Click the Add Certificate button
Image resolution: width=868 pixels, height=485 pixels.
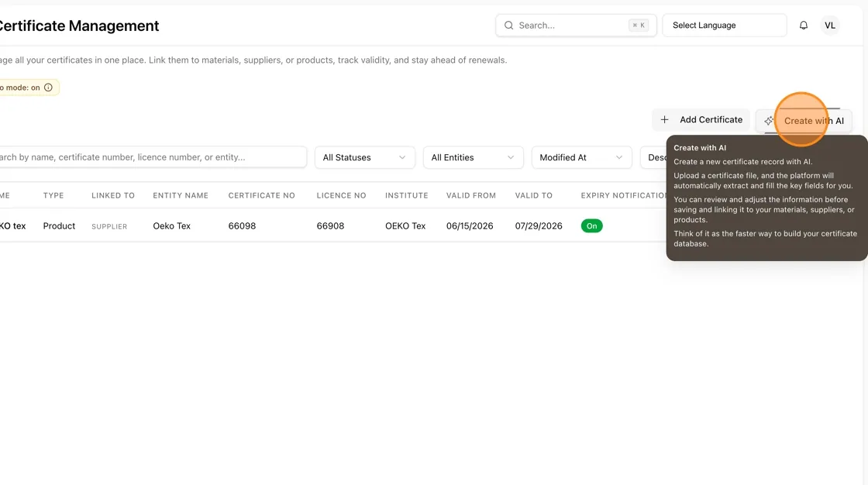(x=701, y=119)
